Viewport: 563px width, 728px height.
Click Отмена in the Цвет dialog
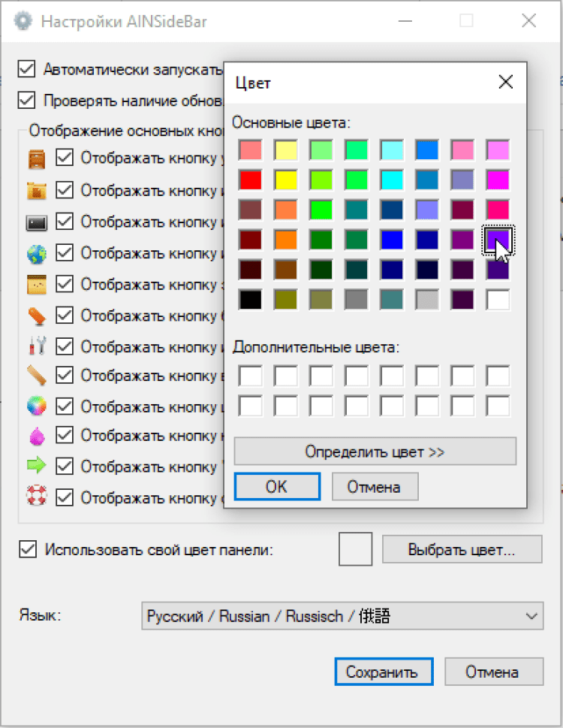[x=375, y=487]
